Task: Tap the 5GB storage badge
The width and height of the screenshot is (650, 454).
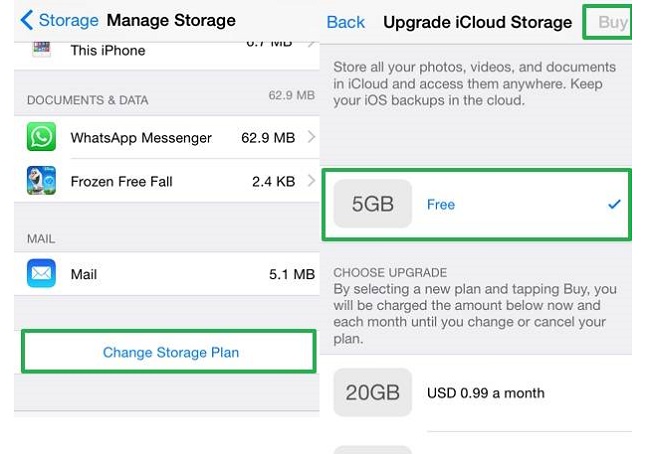Action: (372, 204)
